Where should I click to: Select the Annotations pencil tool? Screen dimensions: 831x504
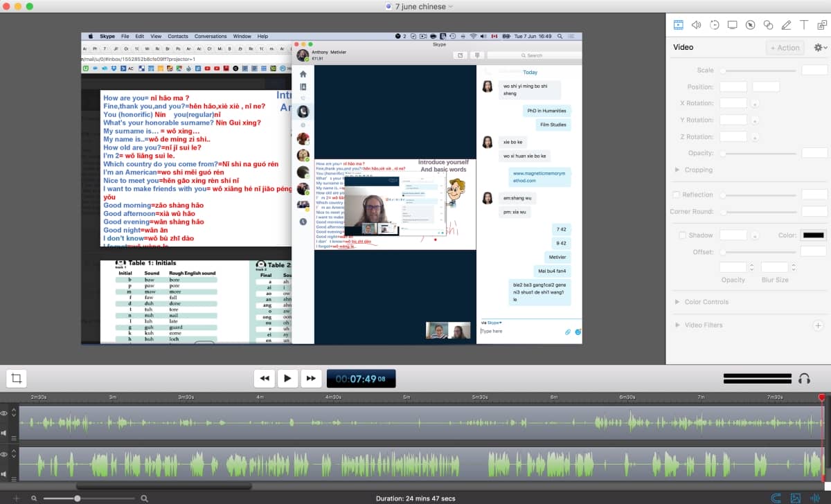coord(787,26)
